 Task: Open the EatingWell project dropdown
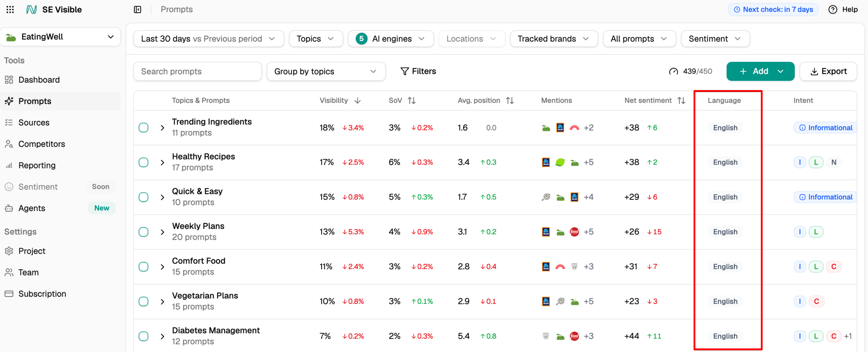click(60, 37)
